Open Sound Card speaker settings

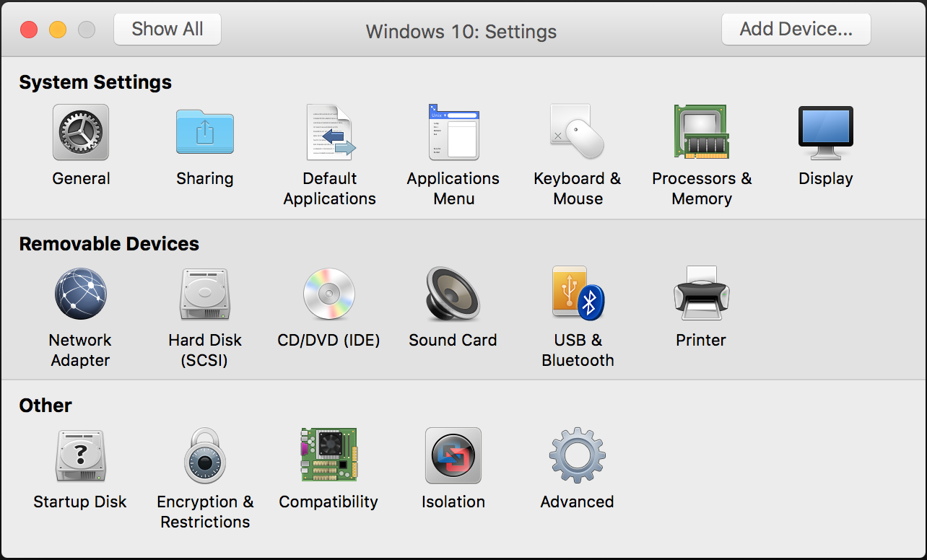pyautogui.click(x=453, y=294)
